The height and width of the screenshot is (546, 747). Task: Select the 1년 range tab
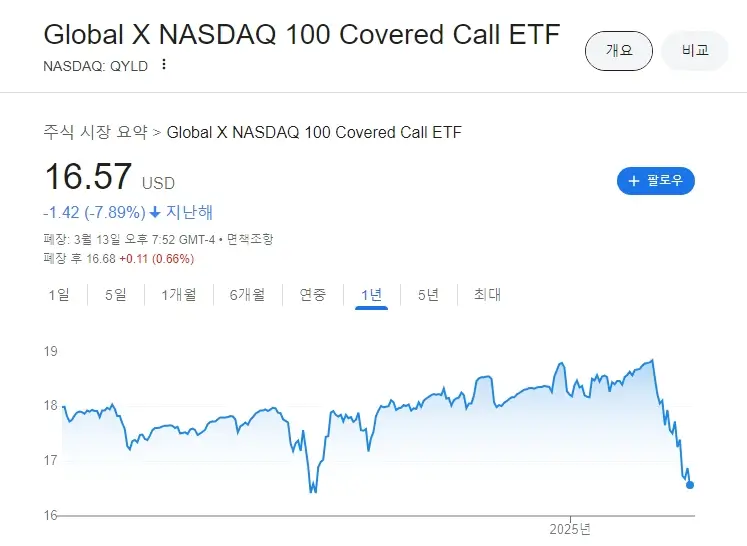371,294
